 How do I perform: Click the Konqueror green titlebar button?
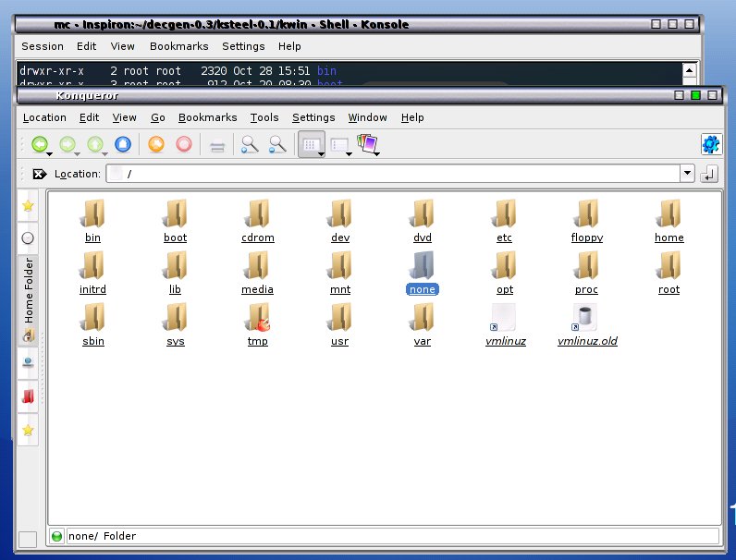(x=695, y=95)
